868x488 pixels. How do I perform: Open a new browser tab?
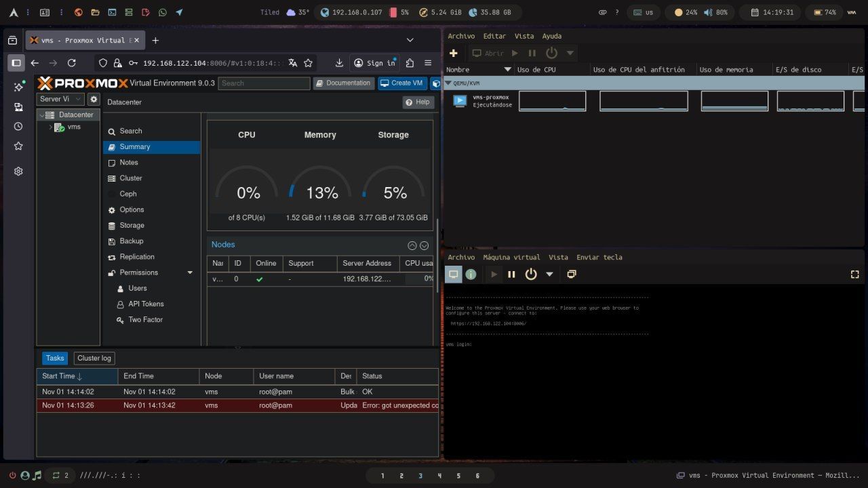(x=155, y=41)
